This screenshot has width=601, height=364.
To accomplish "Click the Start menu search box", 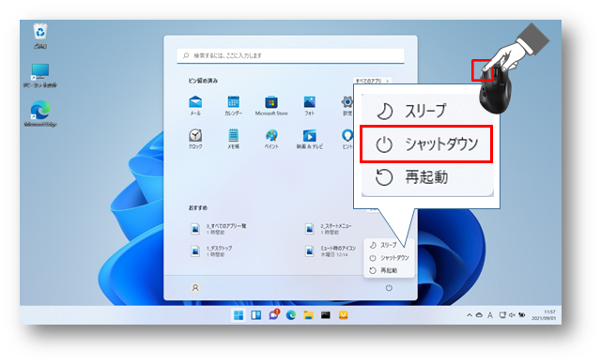I will (290, 55).
